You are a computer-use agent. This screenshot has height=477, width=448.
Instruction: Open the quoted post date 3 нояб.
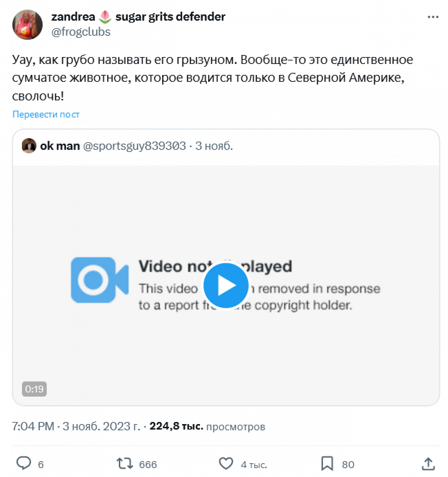[214, 146]
